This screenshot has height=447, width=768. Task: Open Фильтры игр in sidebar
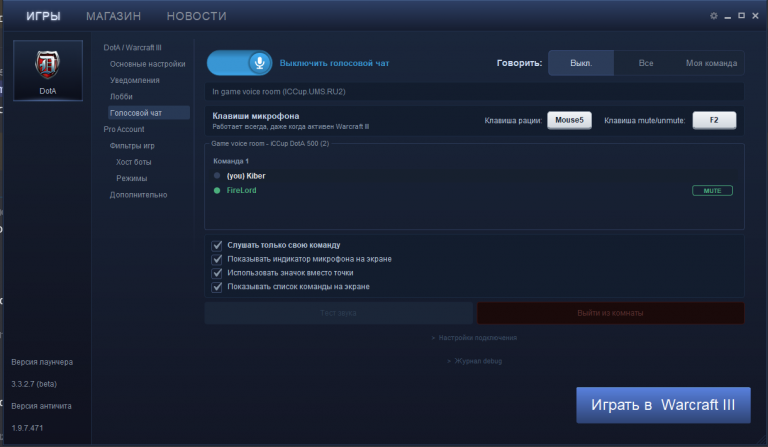(132, 145)
